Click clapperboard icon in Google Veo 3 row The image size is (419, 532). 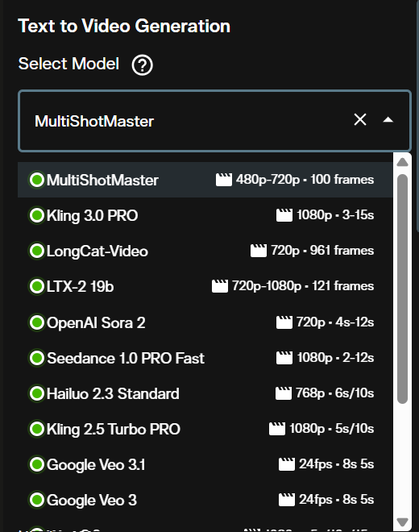coord(287,500)
